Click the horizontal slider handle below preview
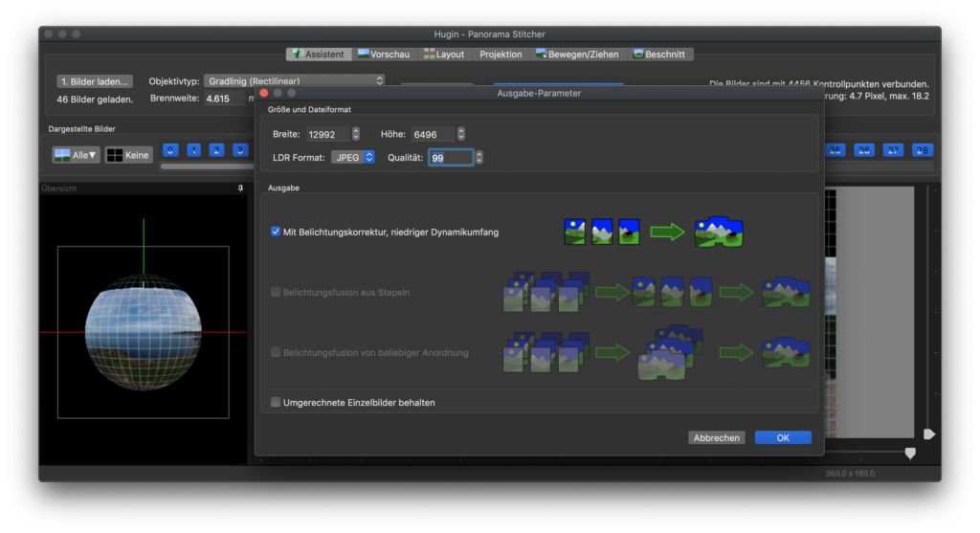Image resolution: width=980 pixels, height=533 pixels. click(910, 453)
